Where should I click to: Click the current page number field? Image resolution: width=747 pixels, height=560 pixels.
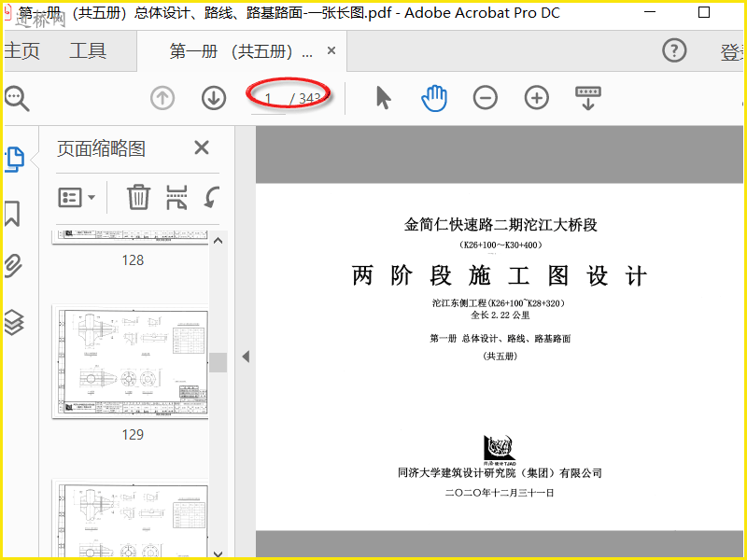point(268,99)
